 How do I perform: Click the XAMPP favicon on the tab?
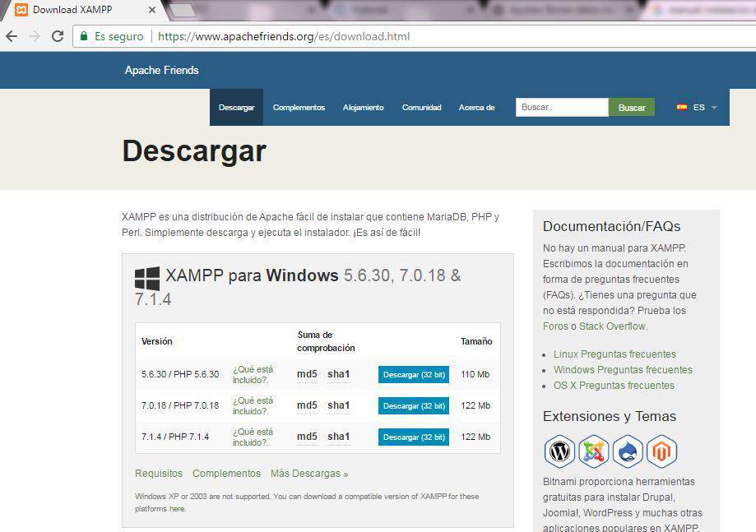(21, 10)
